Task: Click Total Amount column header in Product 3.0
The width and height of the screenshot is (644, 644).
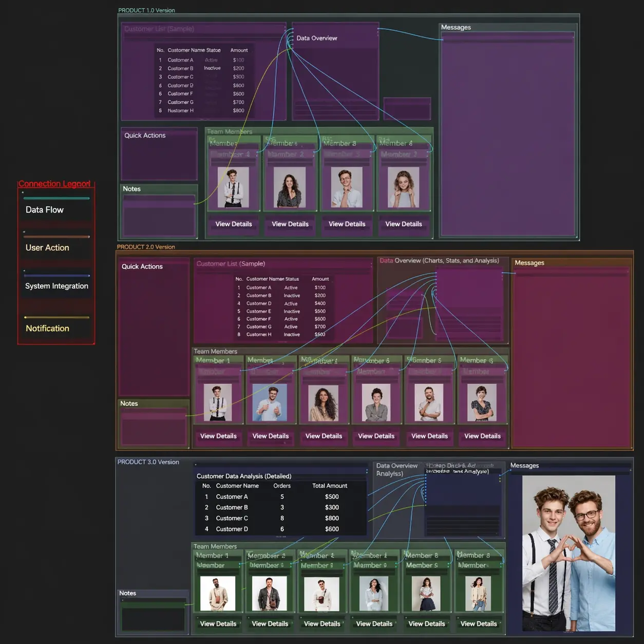Action: 330,486
